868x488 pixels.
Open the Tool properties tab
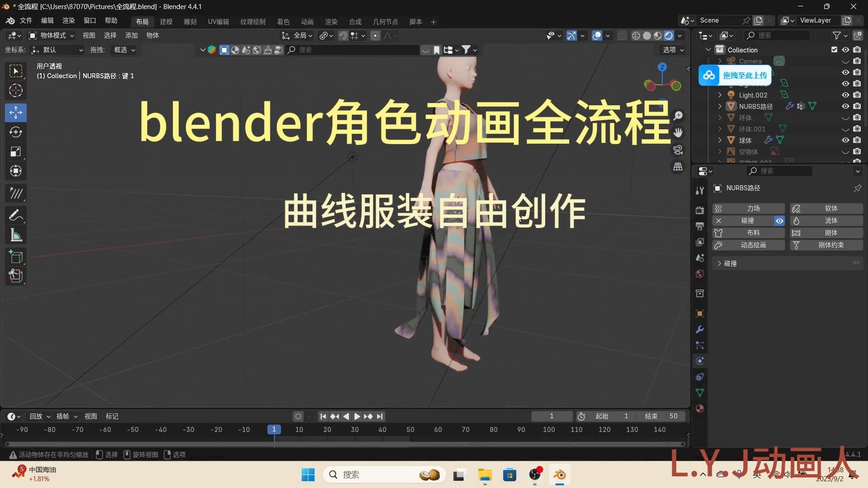coord(700,191)
